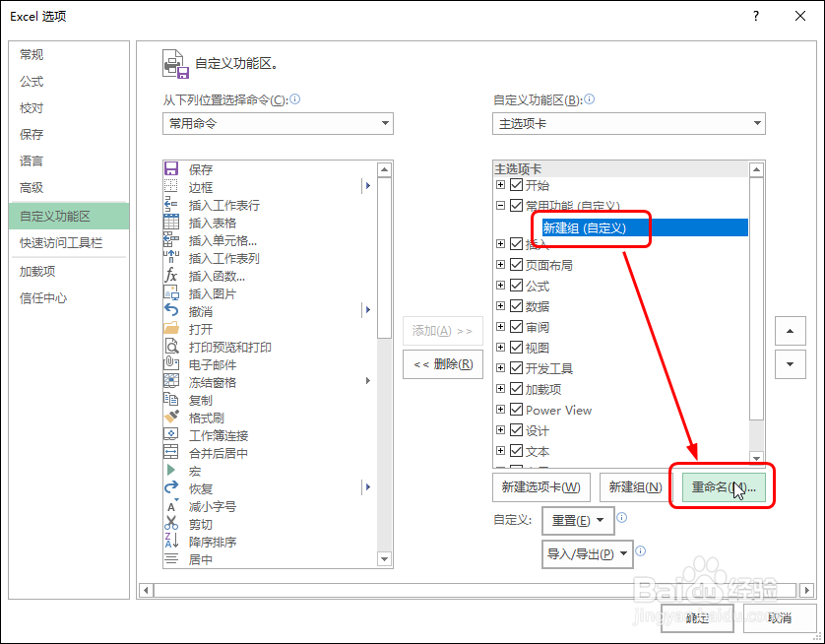Click the Cut (剪切) scissors icon

point(171,523)
